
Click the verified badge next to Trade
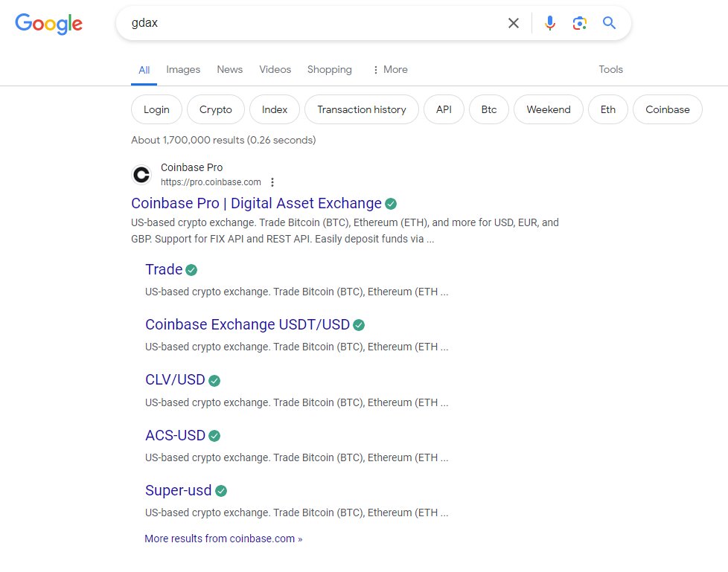191,270
